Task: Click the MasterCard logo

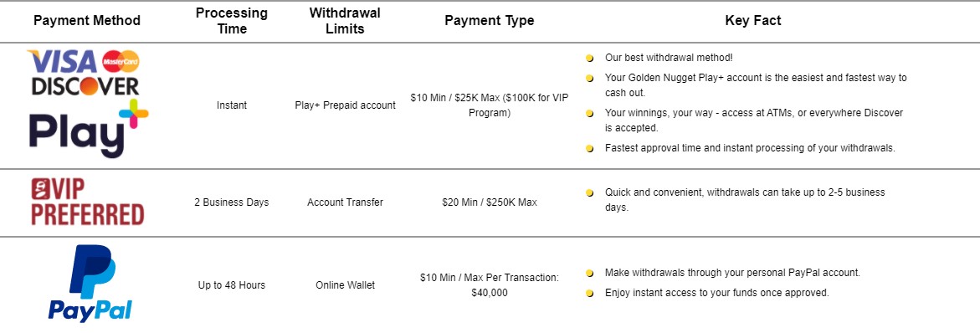Action: (121, 61)
